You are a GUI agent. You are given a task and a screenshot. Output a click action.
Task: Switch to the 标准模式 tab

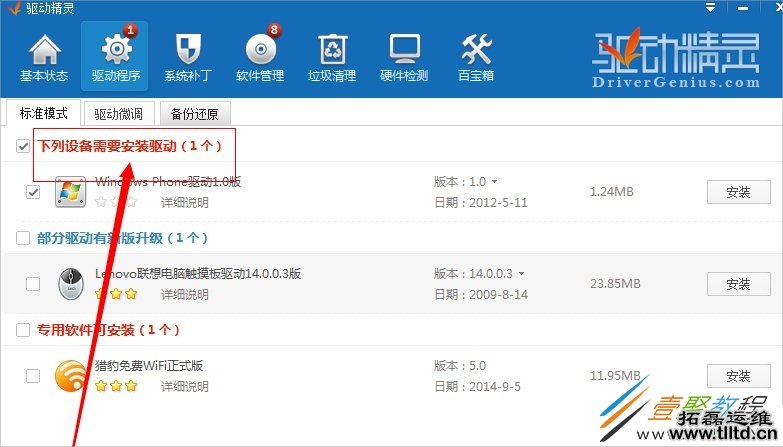pyautogui.click(x=43, y=113)
